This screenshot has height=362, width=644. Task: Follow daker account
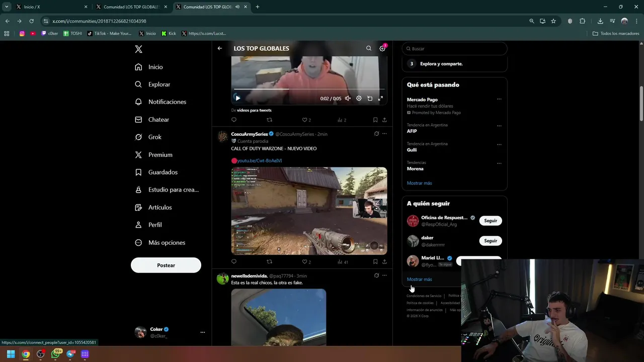tap(491, 241)
